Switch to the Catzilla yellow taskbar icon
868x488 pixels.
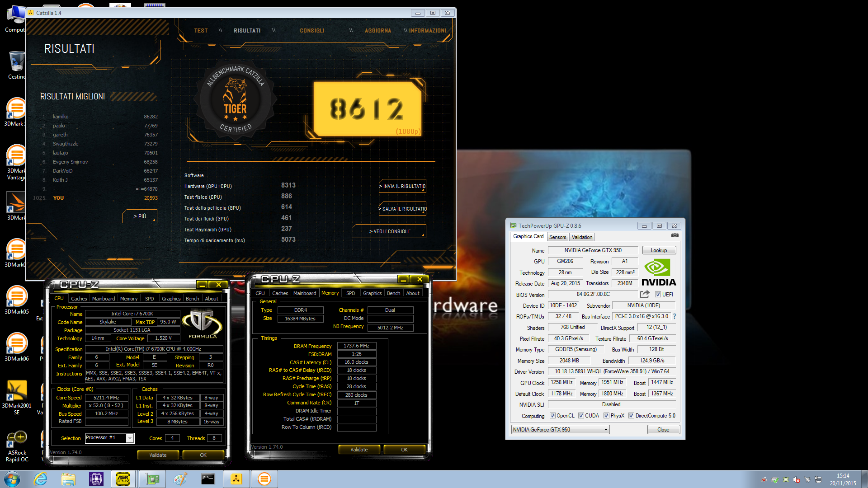pos(236,479)
